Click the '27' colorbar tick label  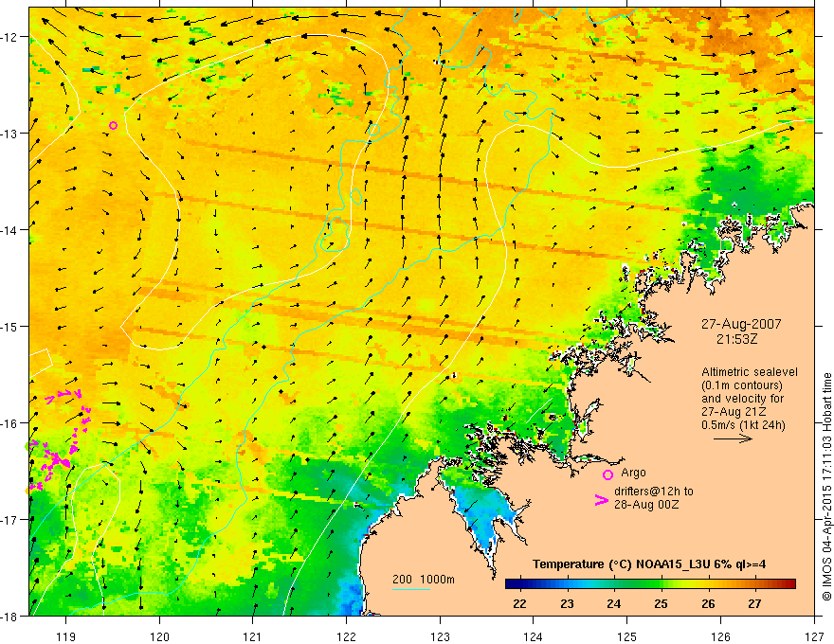pos(754,603)
